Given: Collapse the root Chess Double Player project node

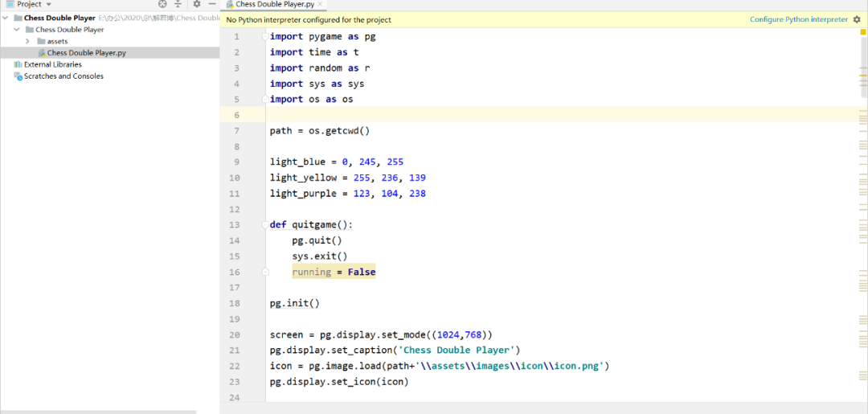Looking at the screenshot, I should (6, 18).
